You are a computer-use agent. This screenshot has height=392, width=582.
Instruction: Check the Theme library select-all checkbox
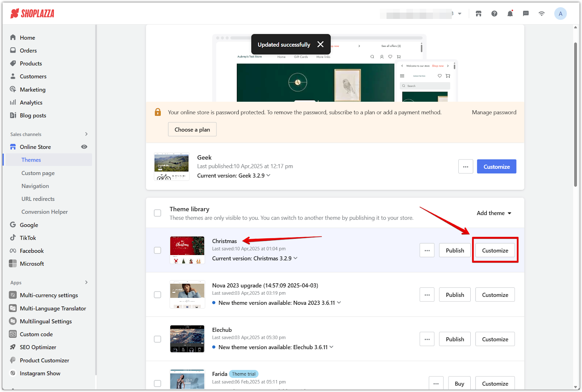click(x=158, y=213)
